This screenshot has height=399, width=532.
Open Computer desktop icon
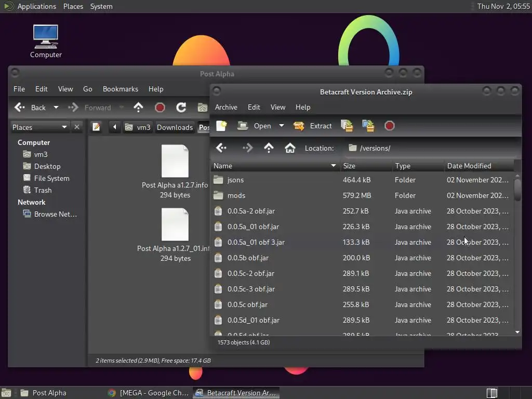46,41
